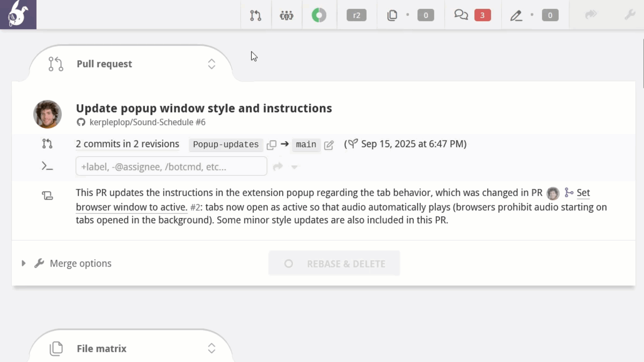Open 'Set browser window to active' PR link
644x362 pixels.
click(x=131, y=207)
